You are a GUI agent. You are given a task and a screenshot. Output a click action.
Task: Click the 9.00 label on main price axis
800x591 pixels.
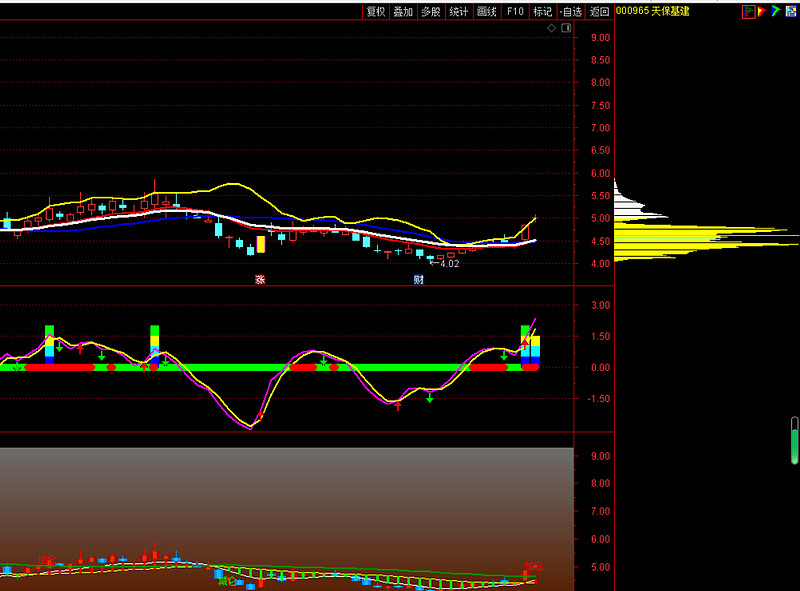(x=601, y=38)
